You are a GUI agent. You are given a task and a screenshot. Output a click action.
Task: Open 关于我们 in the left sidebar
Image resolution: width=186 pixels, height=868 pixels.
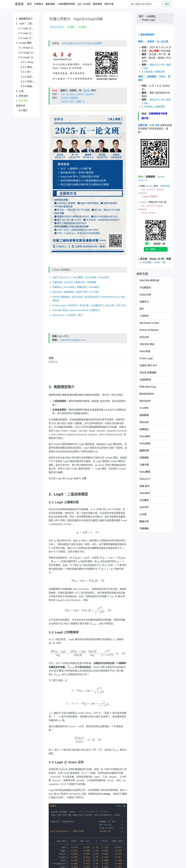[23, 111]
